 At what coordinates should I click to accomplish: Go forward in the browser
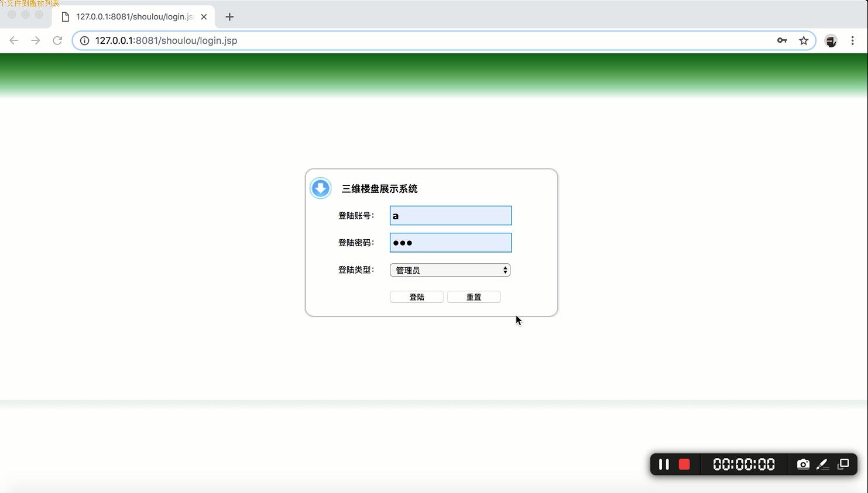coord(36,40)
